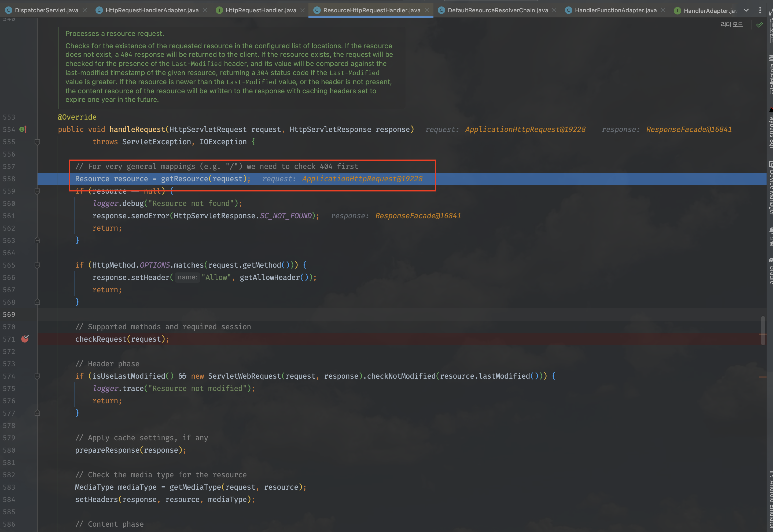Viewport: 773px width, 532px height.
Task: Switch to the HttpRequestHandler.java tab
Action: [261, 10]
